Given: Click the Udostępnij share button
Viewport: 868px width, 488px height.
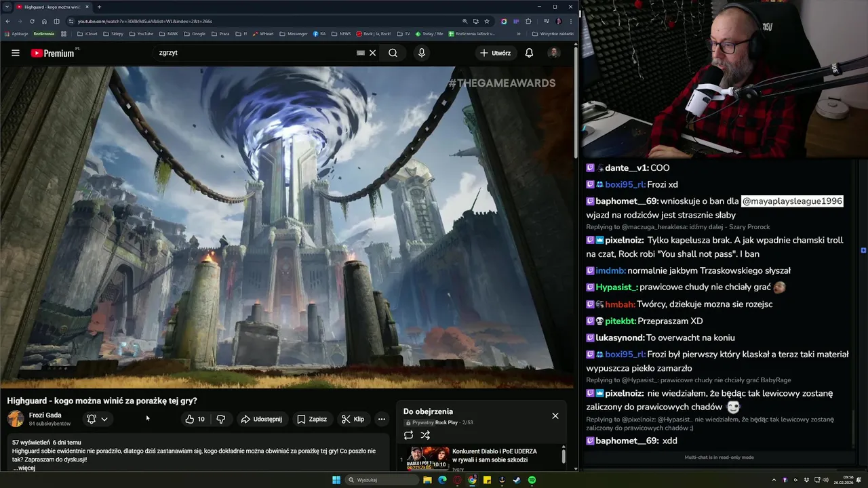Looking at the screenshot, I should (x=262, y=419).
